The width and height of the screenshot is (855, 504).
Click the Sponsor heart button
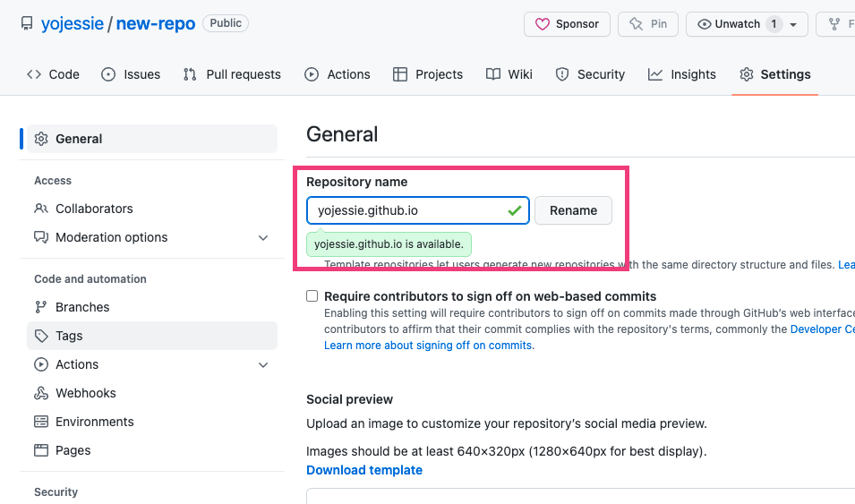(x=567, y=24)
